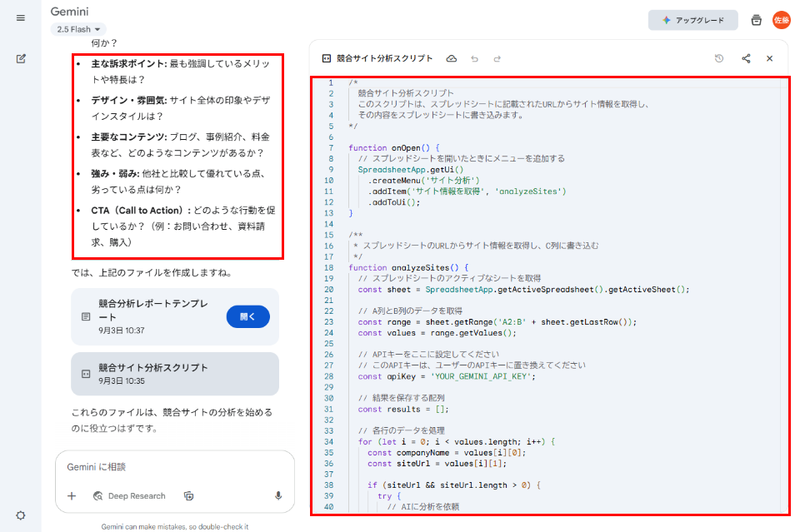Click the const results = [] line
The height and width of the screenshot is (532, 800).
pyautogui.click(x=403, y=409)
